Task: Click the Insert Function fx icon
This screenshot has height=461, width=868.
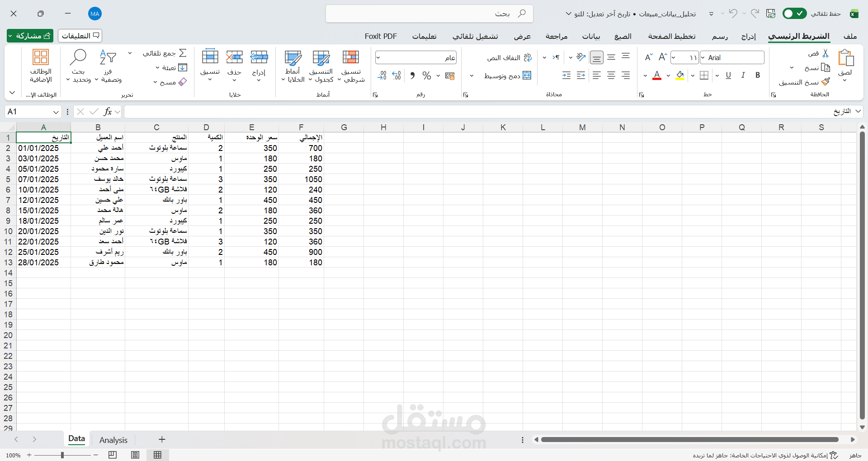Action: [x=108, y=112]
